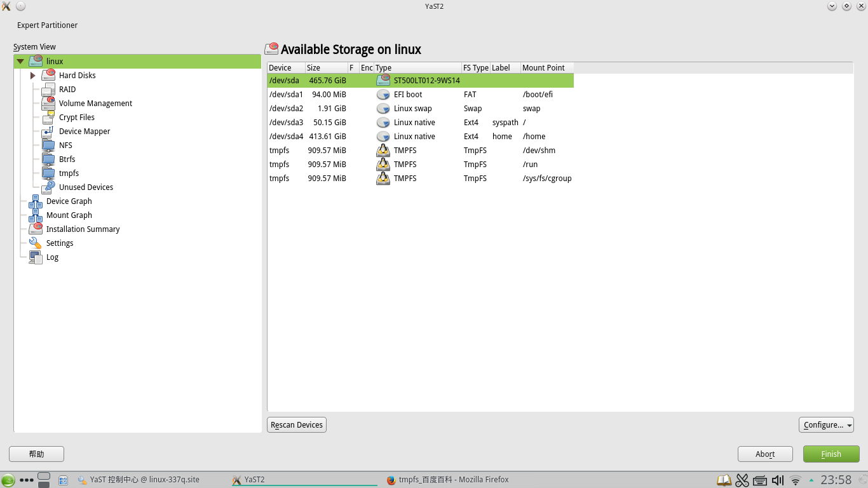The image size is (868, 488).
Task: Sort table by Label column header
Action: tap(505, 67)
